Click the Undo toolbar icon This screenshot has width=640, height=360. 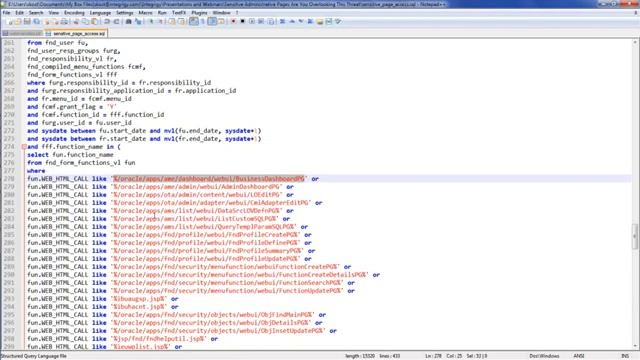tap(107, 21)
